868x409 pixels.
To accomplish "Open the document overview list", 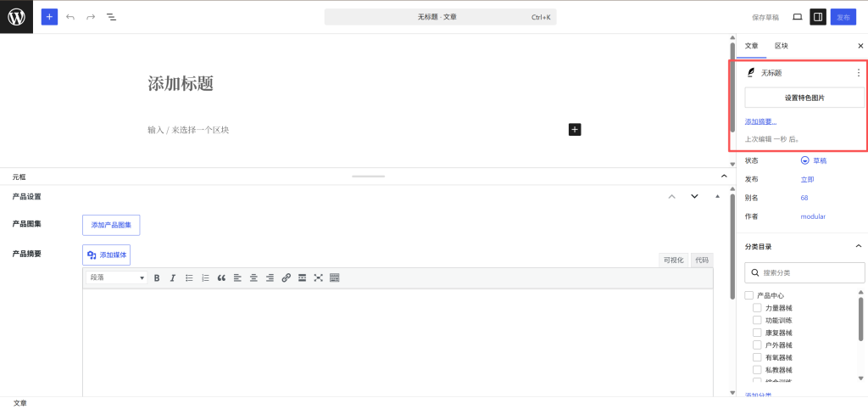I will click(111, 17).
